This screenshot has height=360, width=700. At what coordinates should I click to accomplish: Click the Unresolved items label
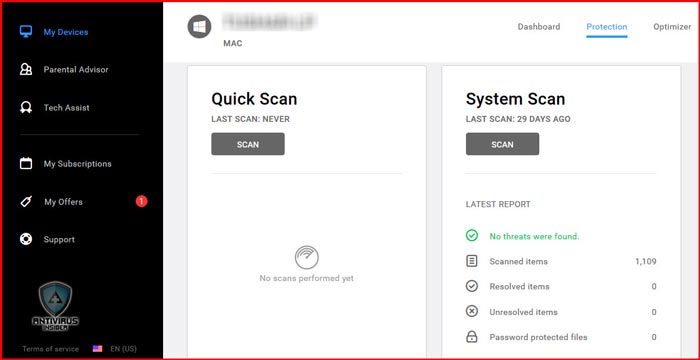pos(523,312)
